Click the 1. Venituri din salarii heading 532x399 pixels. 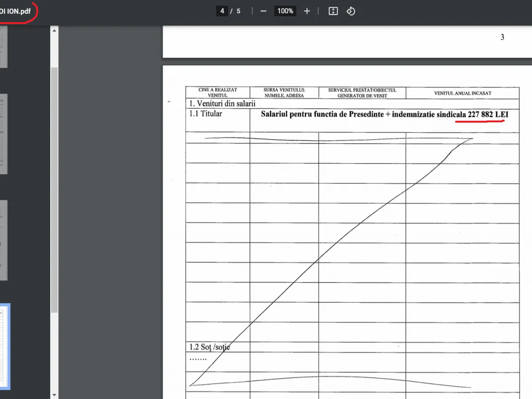(x=222, y=104)
